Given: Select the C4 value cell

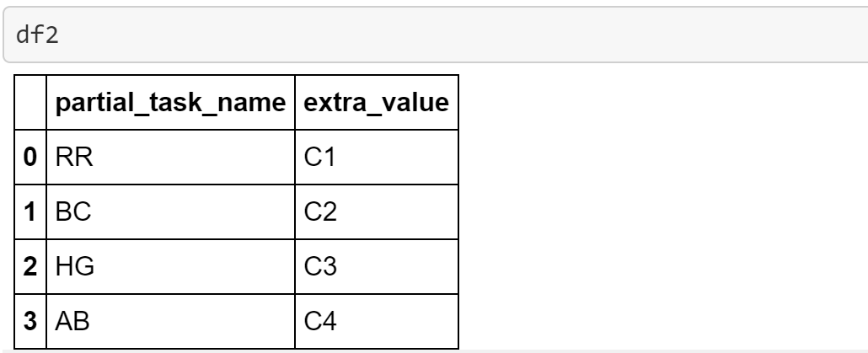Looking at the screenshot, I should [315, 321].
